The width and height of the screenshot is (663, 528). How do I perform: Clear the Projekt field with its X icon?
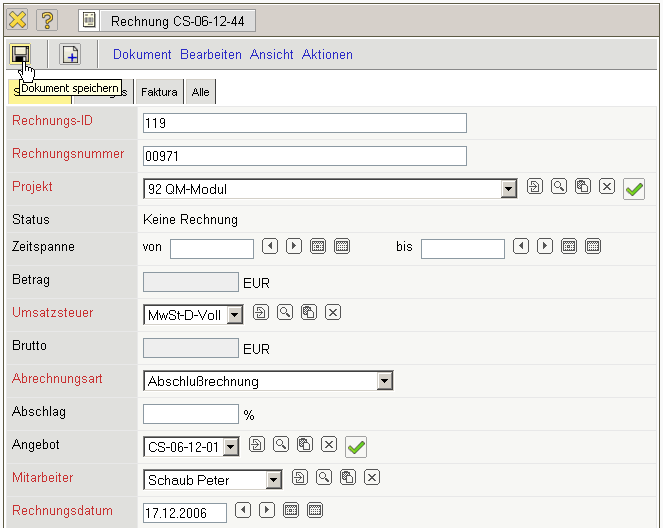point(606,187)
